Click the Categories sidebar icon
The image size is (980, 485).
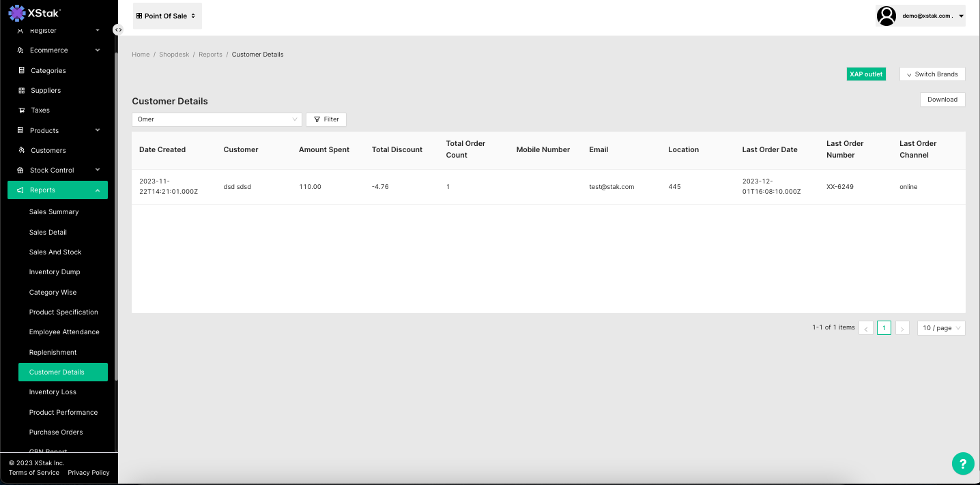coord(21,70)
